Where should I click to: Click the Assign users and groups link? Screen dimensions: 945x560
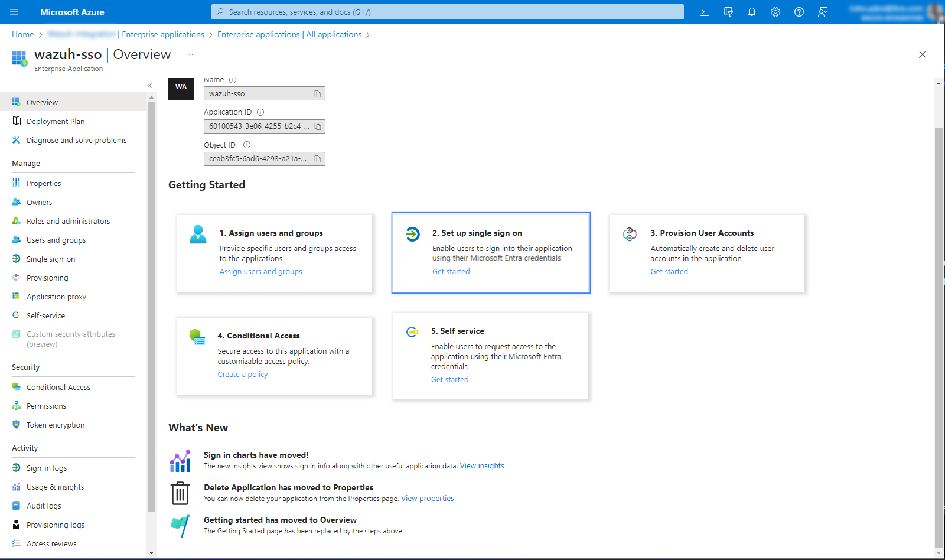pos(260,272)
